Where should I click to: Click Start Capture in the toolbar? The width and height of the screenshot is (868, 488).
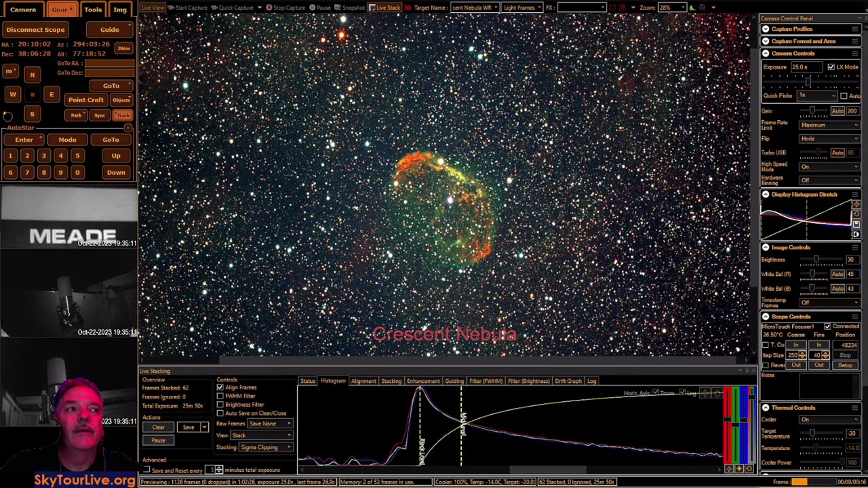188,7
